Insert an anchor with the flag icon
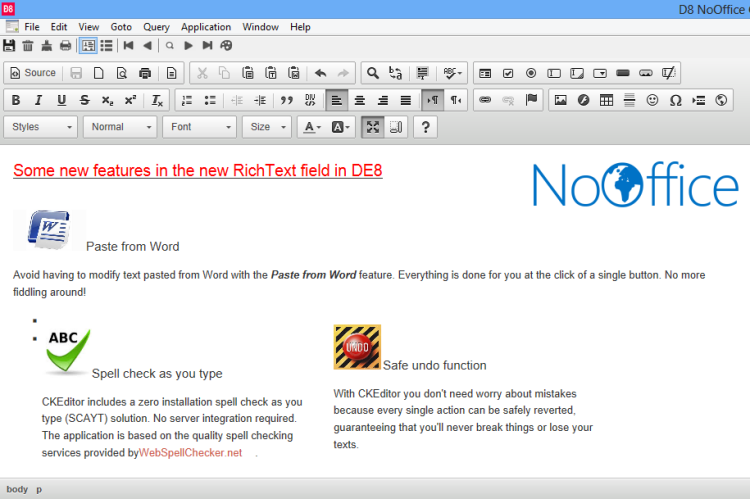Viewport: 750px width, 499px height. [x=531, y=100]
